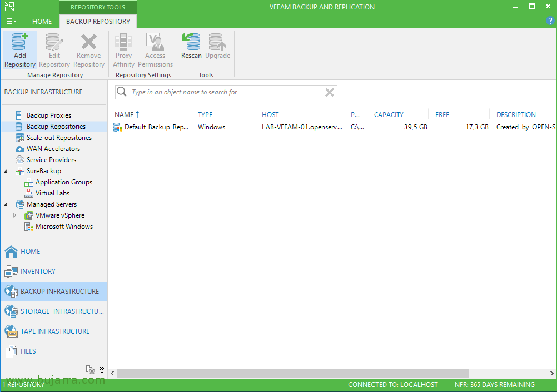
Task: Clear the search box with X
Action: 330,92
